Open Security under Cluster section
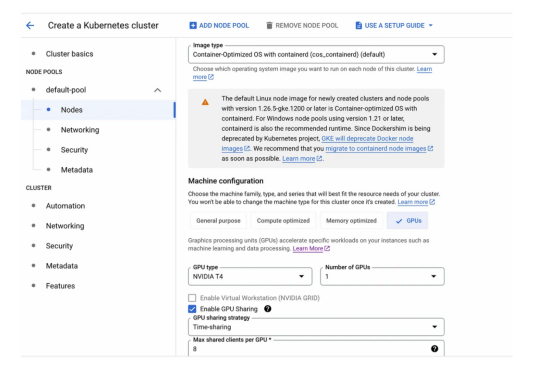This screenshot has height=366, width=554. tap(59, 246)
